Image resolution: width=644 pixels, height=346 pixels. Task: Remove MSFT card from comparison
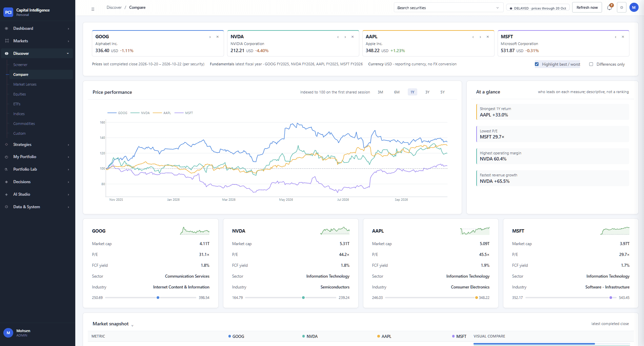[623, 37]
